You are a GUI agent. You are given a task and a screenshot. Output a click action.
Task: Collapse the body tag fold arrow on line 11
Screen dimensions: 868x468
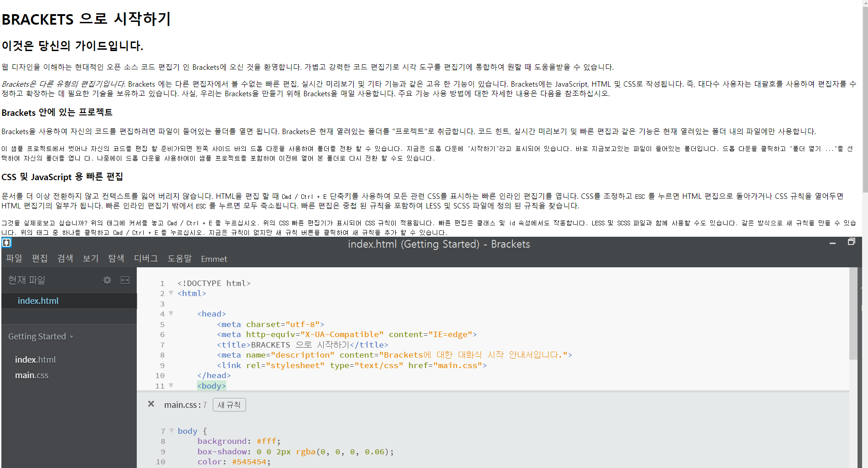(x=171, y=386)
